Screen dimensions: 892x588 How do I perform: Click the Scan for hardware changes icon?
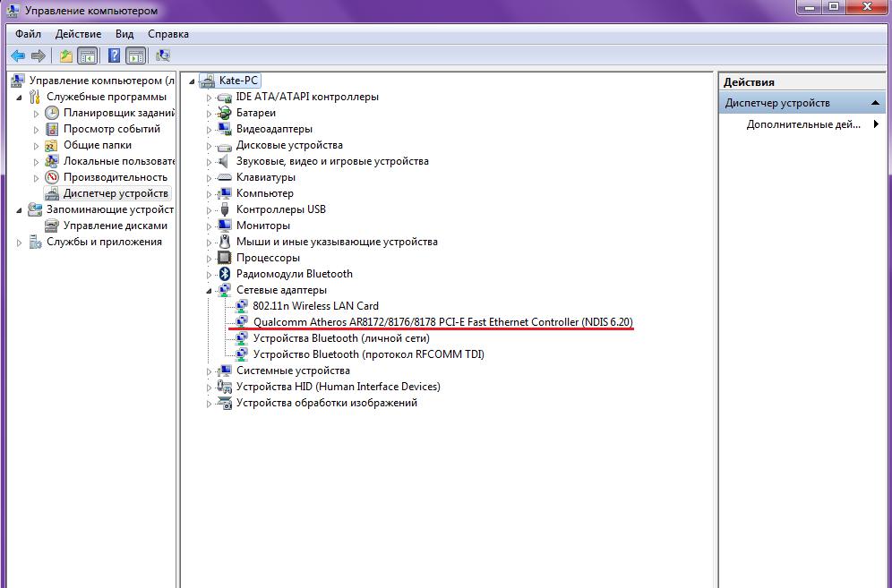pyautogui.click(x=163, y=55)
